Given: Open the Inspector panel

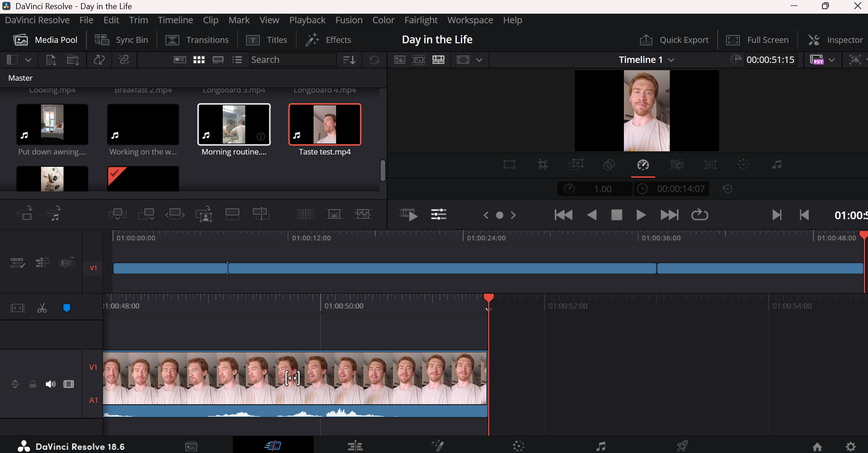Looking at the screenshot, I should [835, 40].
